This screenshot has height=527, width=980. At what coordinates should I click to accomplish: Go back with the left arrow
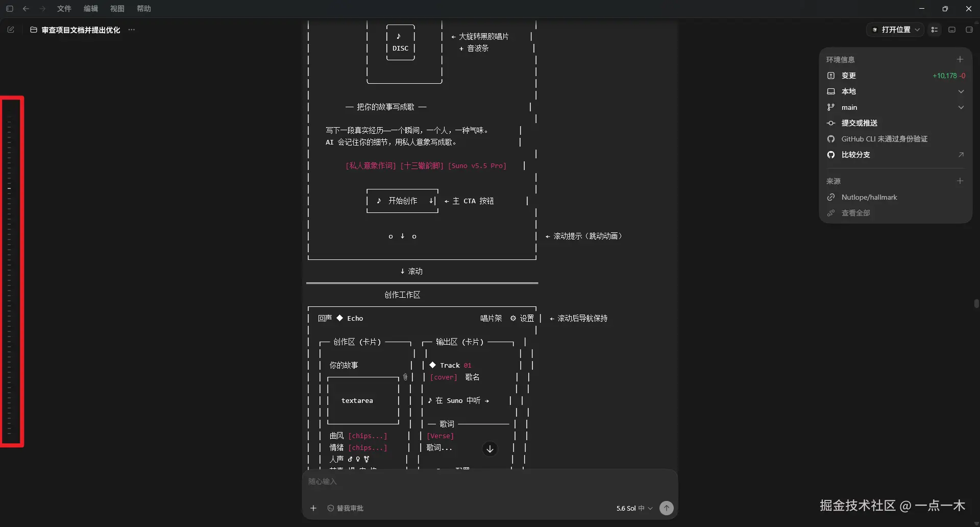[26, 9]
